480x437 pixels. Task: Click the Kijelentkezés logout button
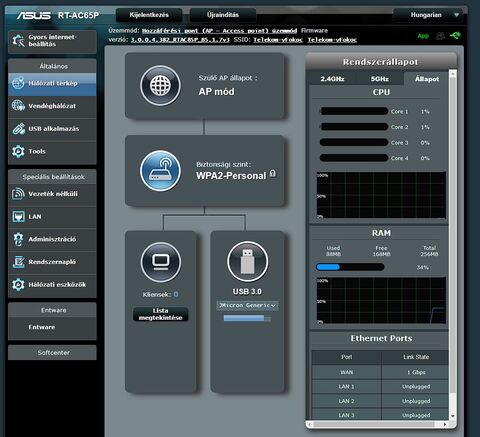(x=149, y=15)
